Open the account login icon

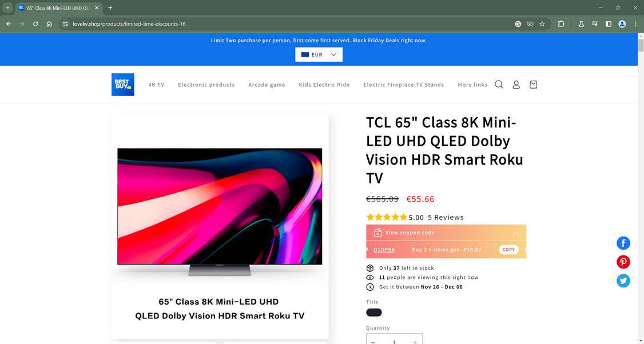pos(516,85)
